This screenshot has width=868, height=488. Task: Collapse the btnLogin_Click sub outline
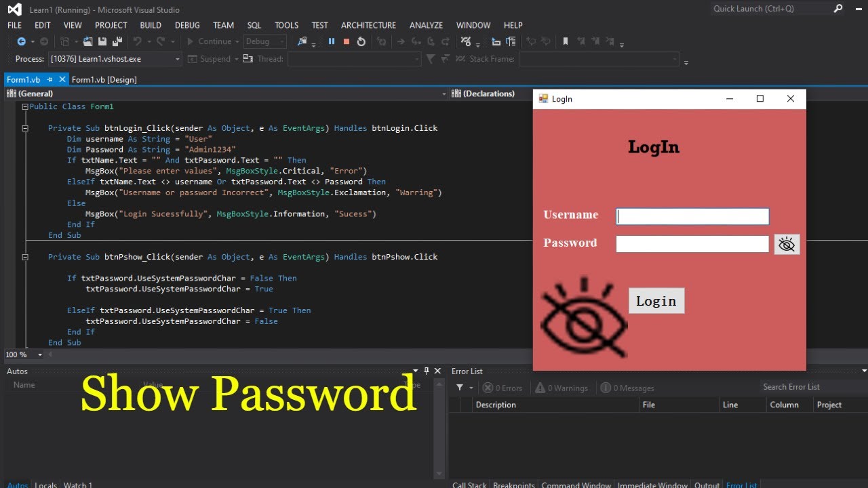25,128
